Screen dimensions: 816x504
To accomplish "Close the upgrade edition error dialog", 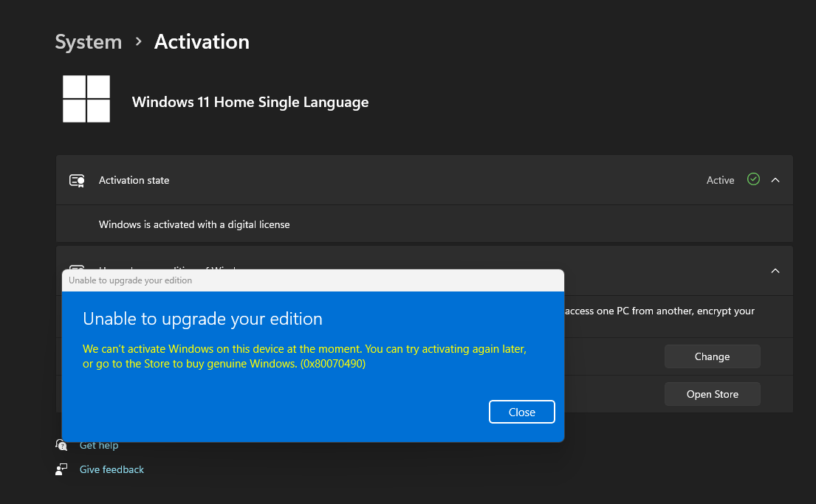I will tap(521, 412).
